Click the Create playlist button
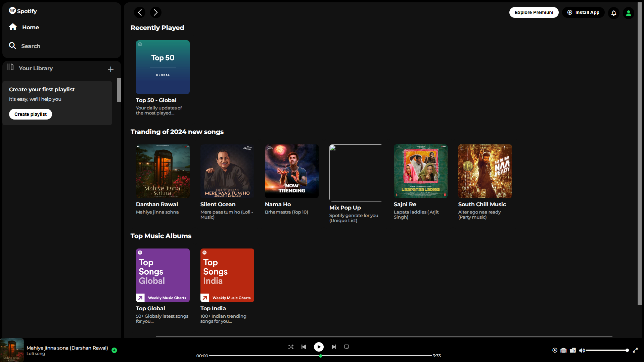Screen dimensions: 644x362 point(31,114)
